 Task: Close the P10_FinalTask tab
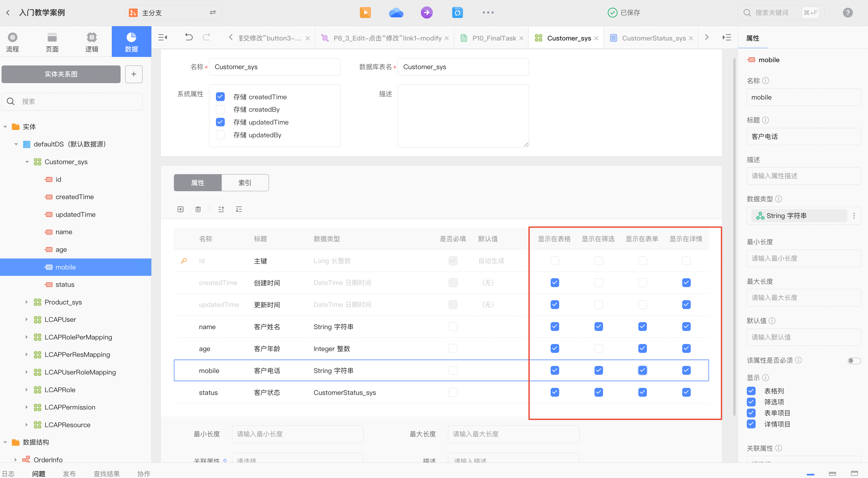(x=521, y=38)
